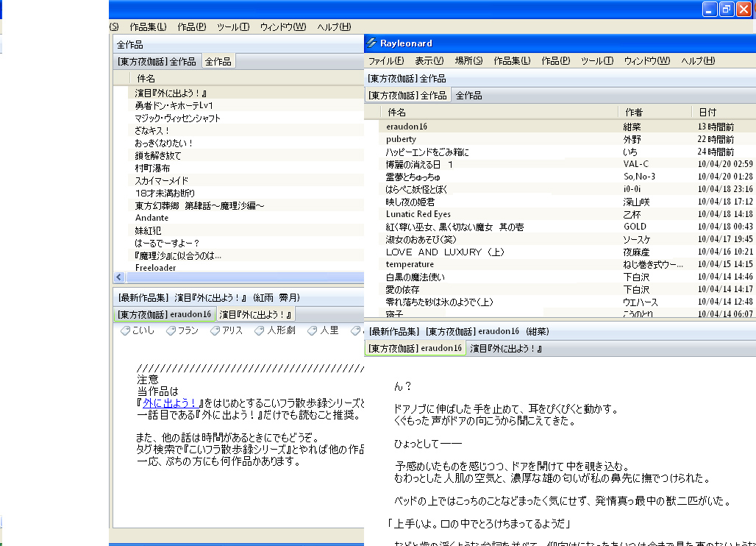Click the こいし tag icon

[126, 331]
